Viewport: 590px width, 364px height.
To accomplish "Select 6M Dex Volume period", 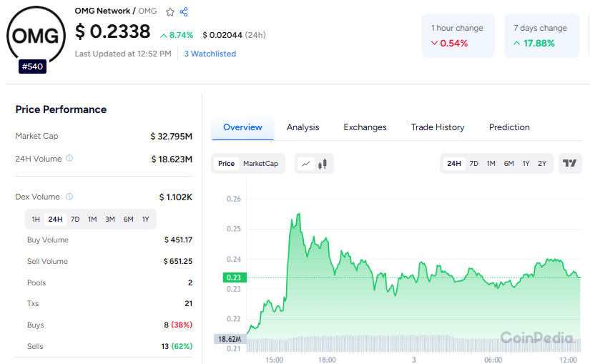I will [x=128, y=219].
